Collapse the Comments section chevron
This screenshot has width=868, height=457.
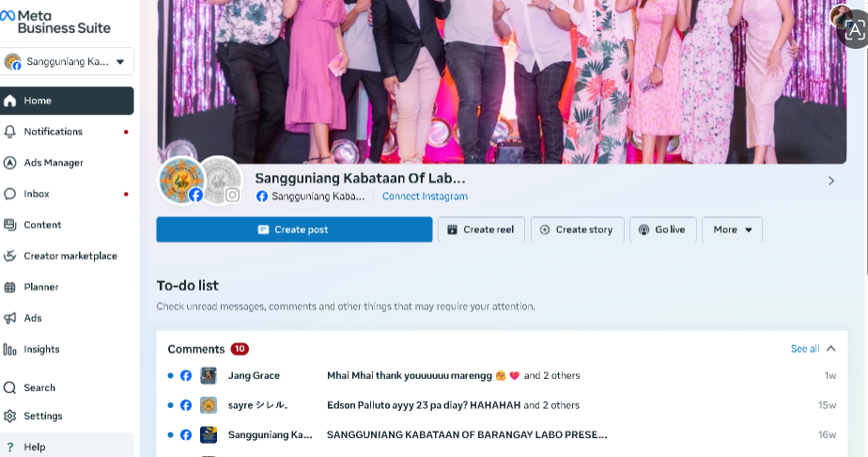831,349
